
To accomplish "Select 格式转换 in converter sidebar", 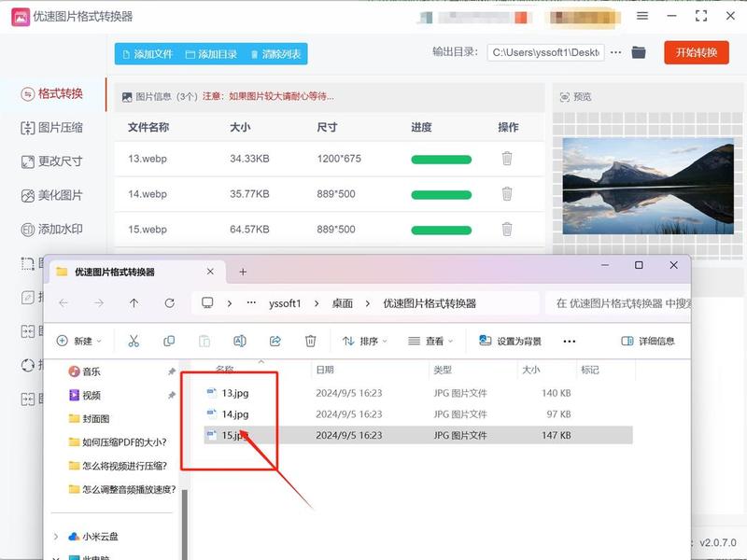I will tap(52, 94).
